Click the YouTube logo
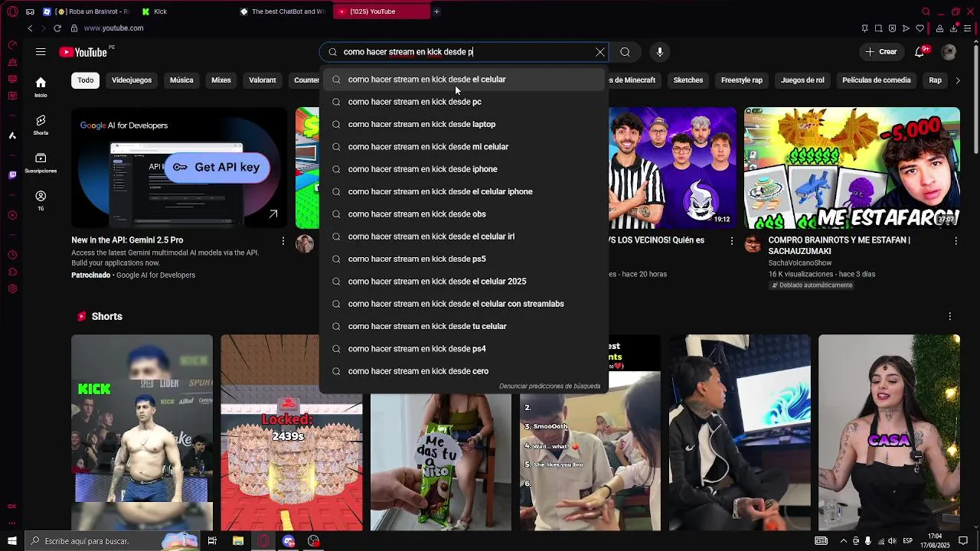 pos(83,52)
